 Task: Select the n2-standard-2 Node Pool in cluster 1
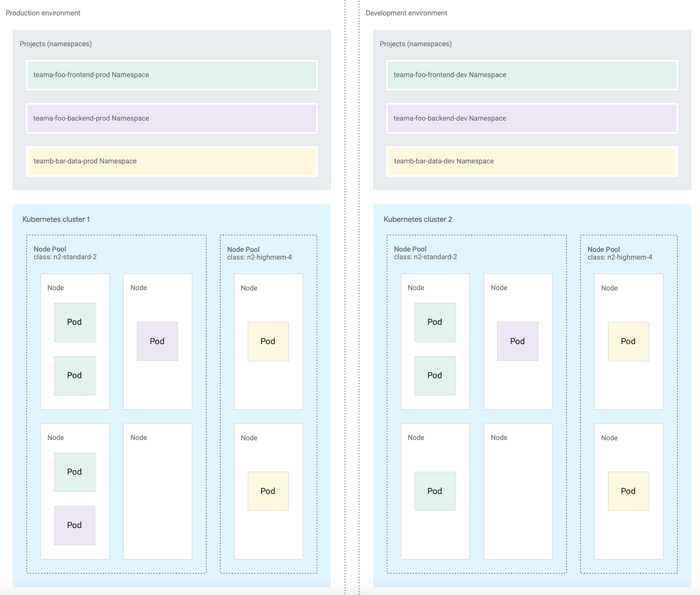tap(65, 253)
